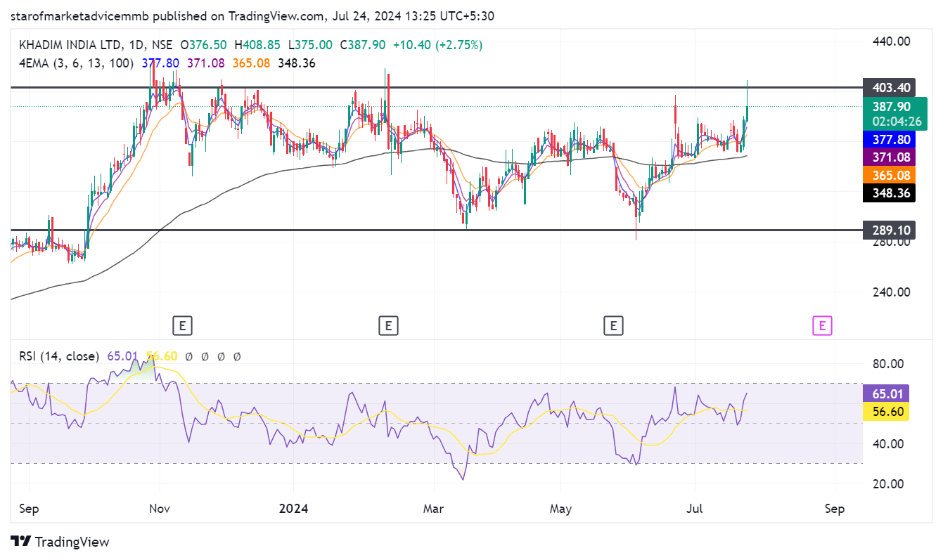The image size is (943, 560).
Task: Click the 240.00 price axis label
Action: tap(891, 292)
